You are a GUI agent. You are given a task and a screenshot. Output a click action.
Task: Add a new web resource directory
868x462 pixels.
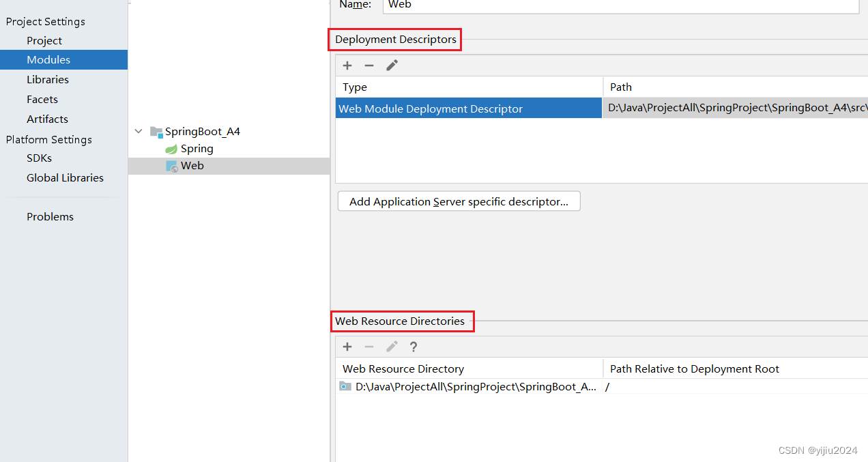click(x=347, y=347)
